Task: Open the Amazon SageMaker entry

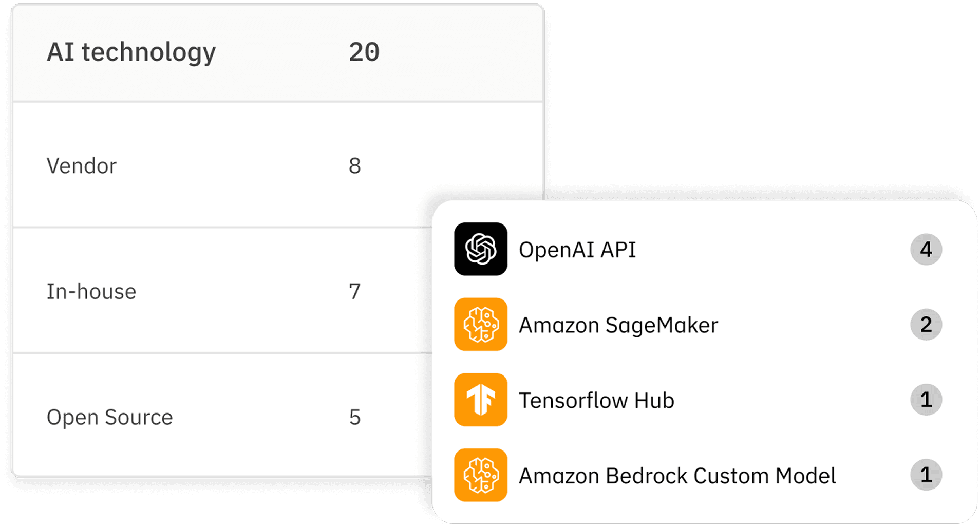Action: tap(618, 325)
